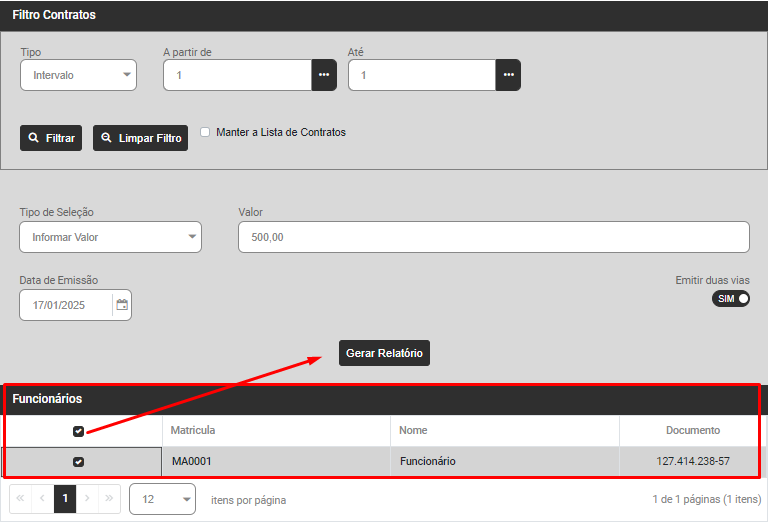Jump to last page of results
This screenshot has height=523, width=771.
(110, 498)
